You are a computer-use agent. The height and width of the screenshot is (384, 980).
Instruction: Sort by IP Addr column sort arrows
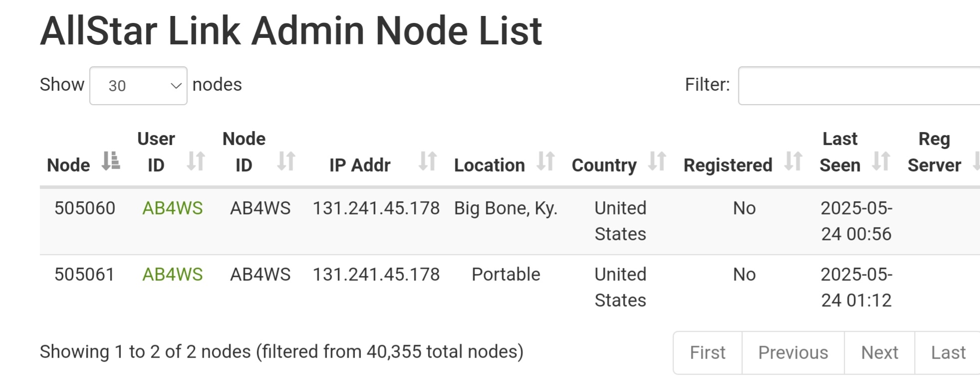(x=428, y=162)
